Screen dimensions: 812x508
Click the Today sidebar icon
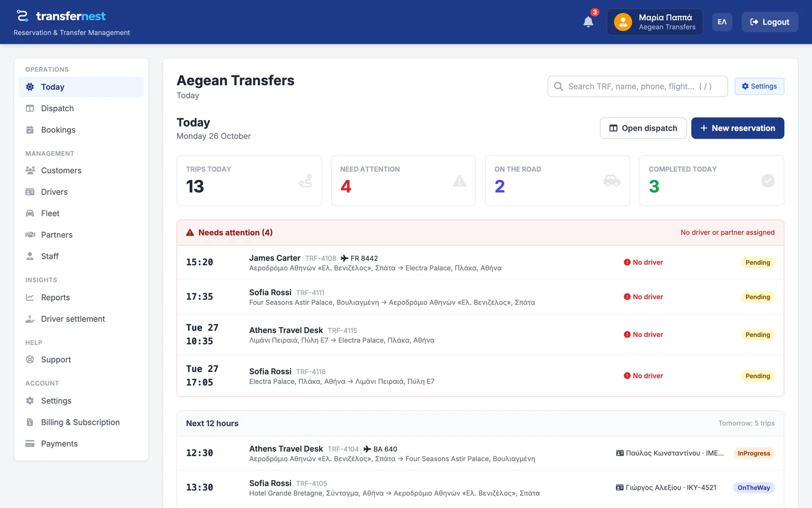30,87
